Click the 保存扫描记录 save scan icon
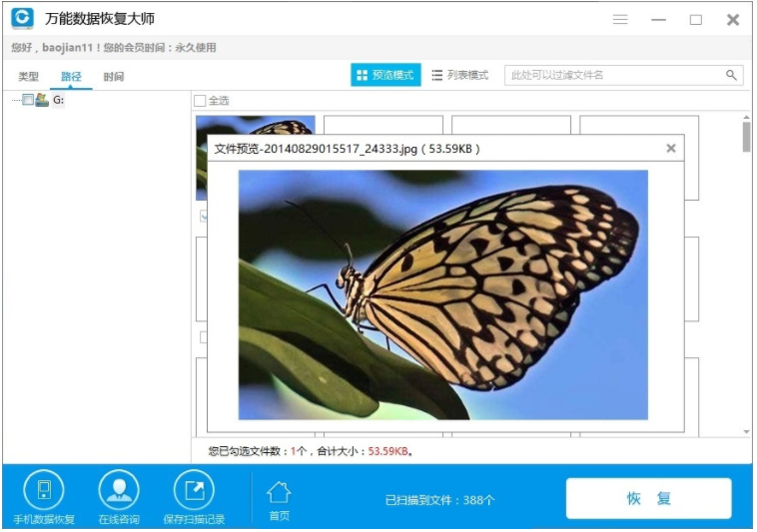Image resolution: width=757 pixels, height=532 pixels. 194,490
